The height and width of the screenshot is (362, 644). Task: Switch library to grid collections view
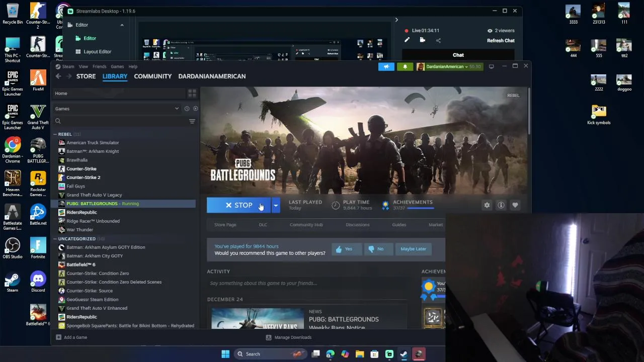(x=192, y=94)
